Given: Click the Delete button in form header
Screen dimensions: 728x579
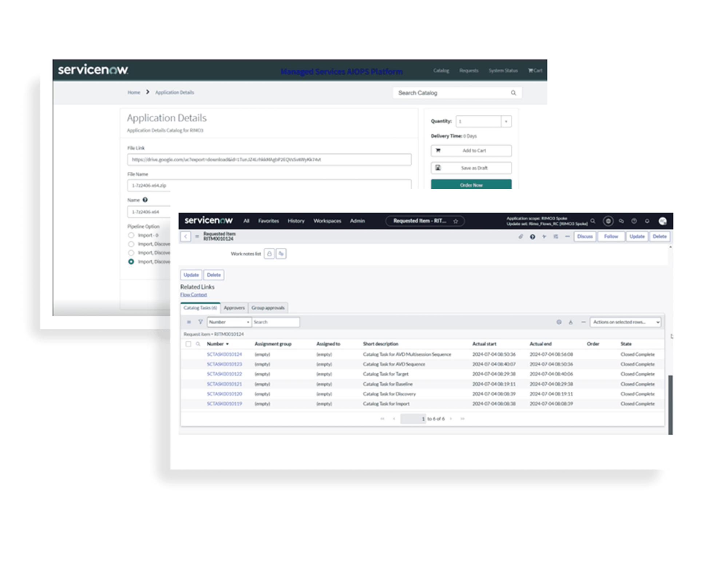Looking at the screenshot, I should coord(660,236).
